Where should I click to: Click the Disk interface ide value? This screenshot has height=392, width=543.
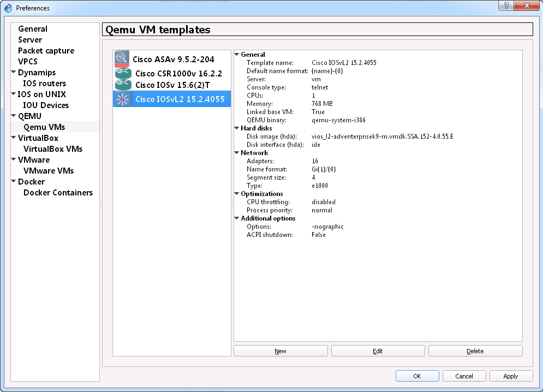coord(316,145)
